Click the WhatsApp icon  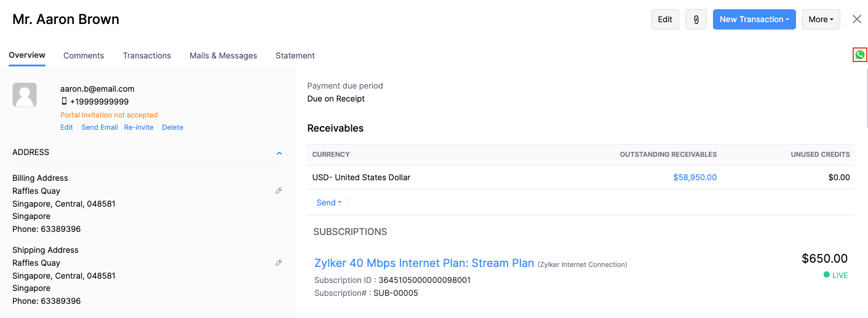860,55
